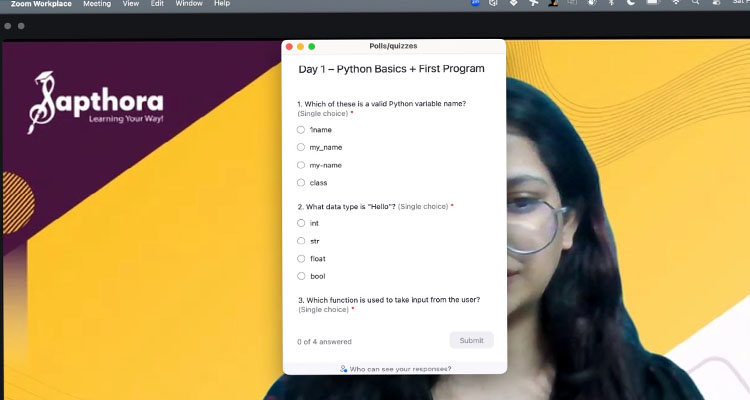Select the "bool" radio button
Image resolution: width=750 pixels, height=400 pixels.
click(x=301, y=276)
